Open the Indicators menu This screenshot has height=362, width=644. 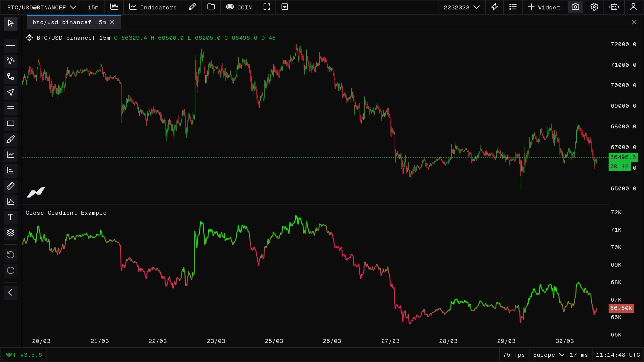tap(153, 8)
